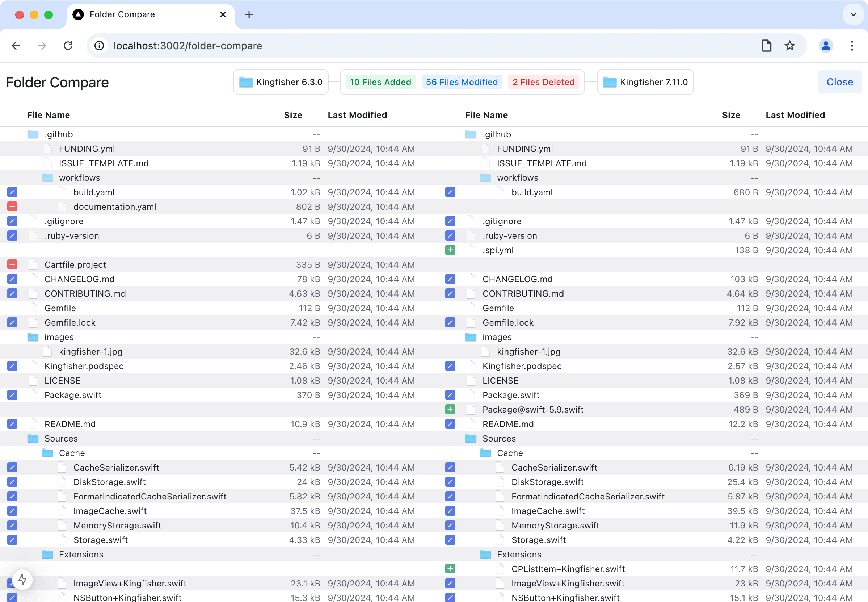The image size is (868, 602).
Task: Click modified icon beside left build.yaml
Action: [12, 192]
